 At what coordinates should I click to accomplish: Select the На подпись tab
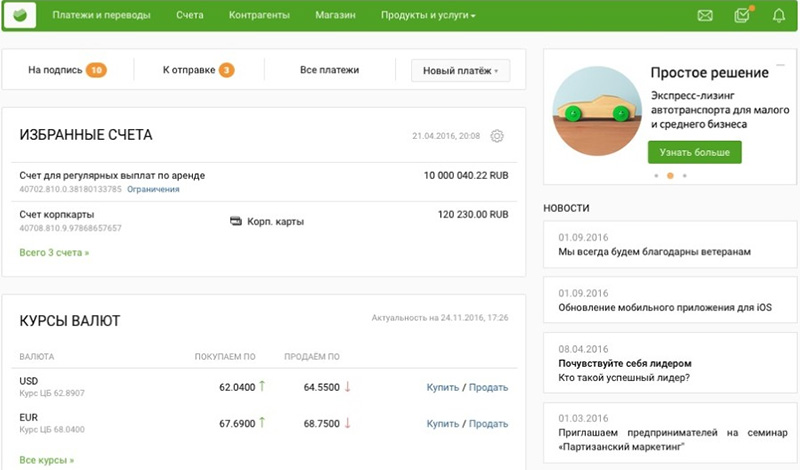[x=66, y=70]
